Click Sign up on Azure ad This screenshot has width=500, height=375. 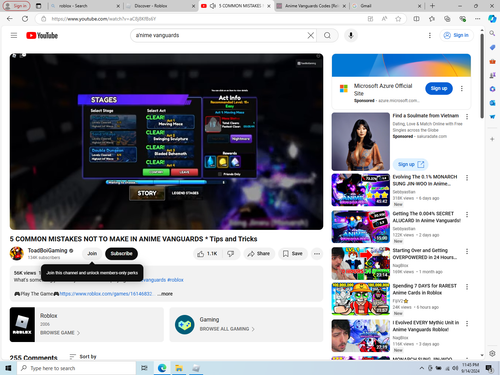coord(439,88)
